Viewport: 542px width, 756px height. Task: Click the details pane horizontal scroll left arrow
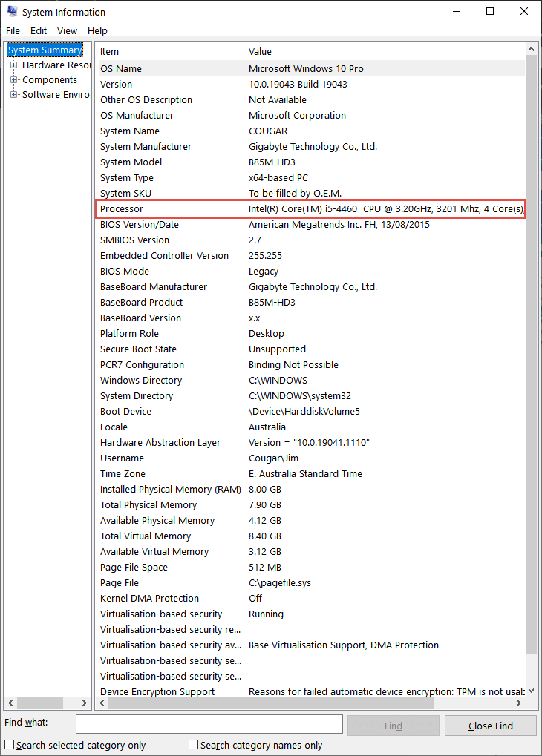pyautogui.click(x=102, y=703)
